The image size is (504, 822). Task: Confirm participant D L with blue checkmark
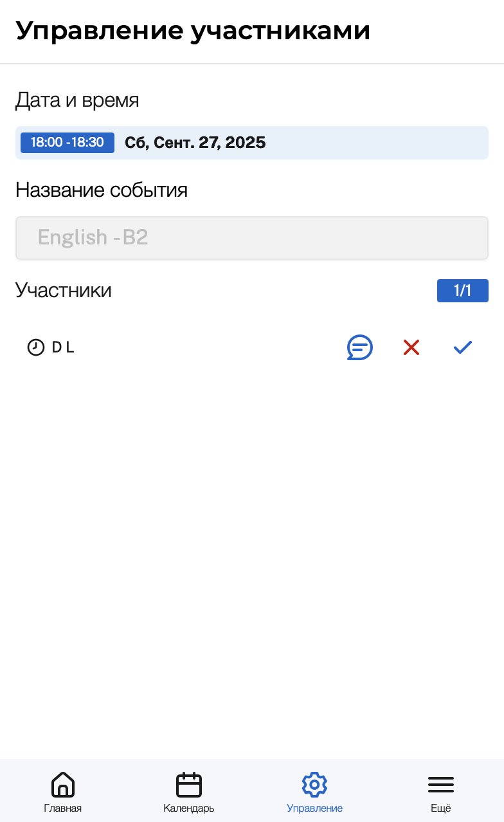click(x=463, y=347)
